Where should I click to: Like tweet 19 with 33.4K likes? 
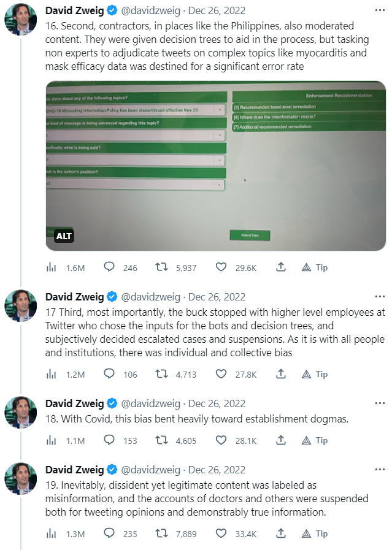point(222,533)
